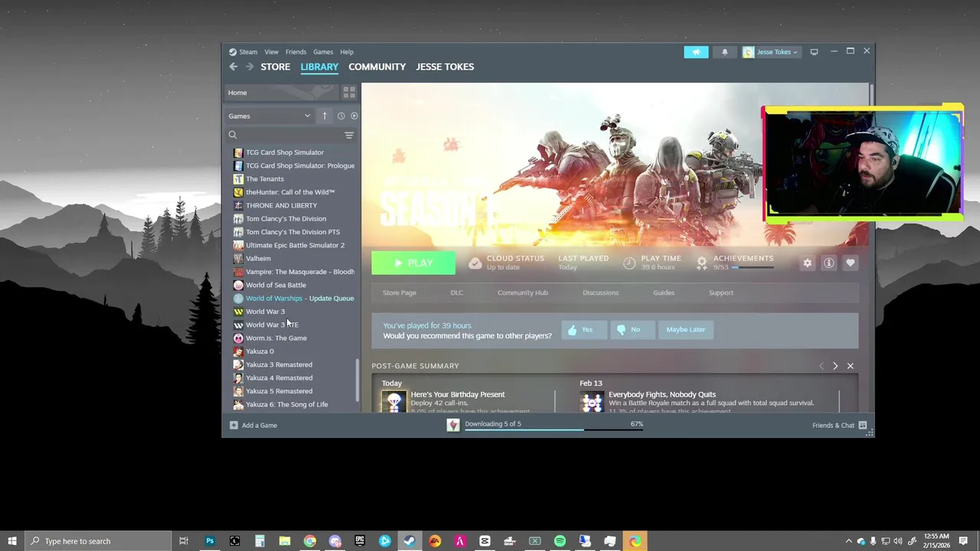The height and width of the screenshot is (551, 980).
Task: Open Epic Games Launcher taskbar icon
Action: [360, 541]
